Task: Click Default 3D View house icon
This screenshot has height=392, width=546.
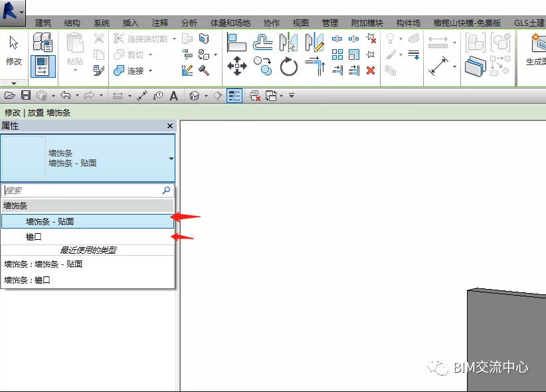Action: 195,96
